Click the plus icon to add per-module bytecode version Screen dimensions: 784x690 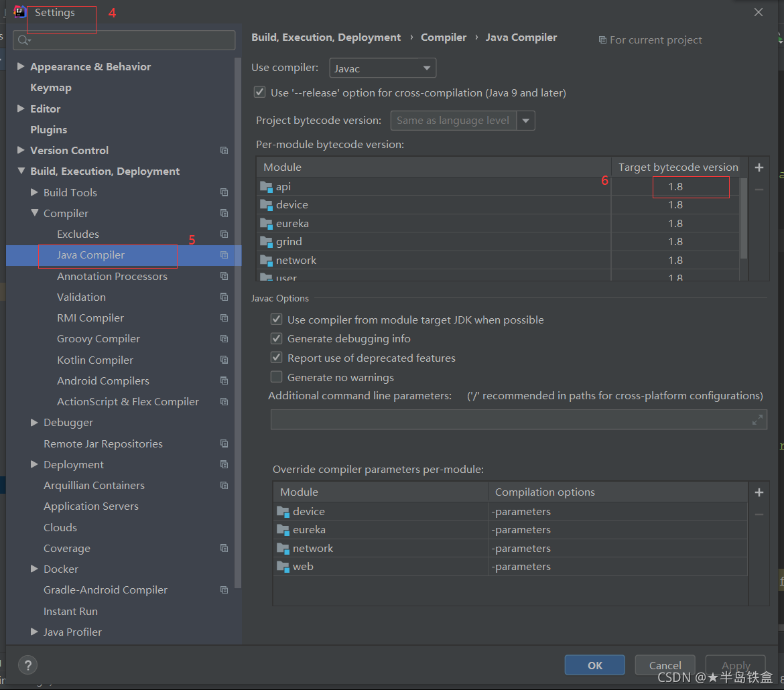click(759, 167)
